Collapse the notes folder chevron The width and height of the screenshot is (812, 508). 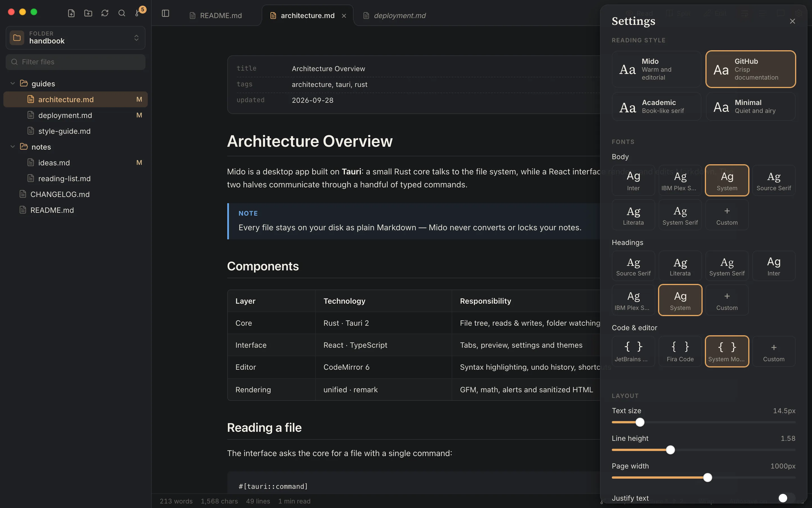13,147
